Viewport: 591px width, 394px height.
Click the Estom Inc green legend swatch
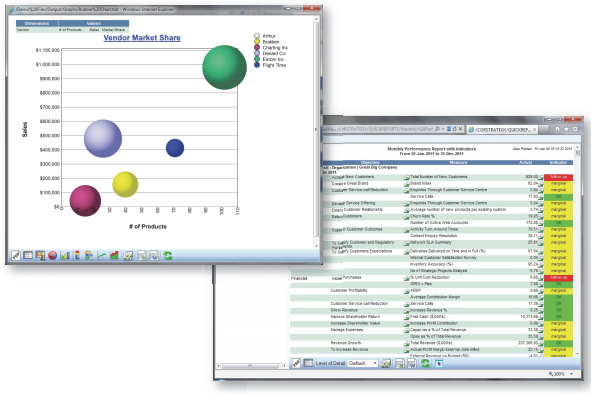257,59
